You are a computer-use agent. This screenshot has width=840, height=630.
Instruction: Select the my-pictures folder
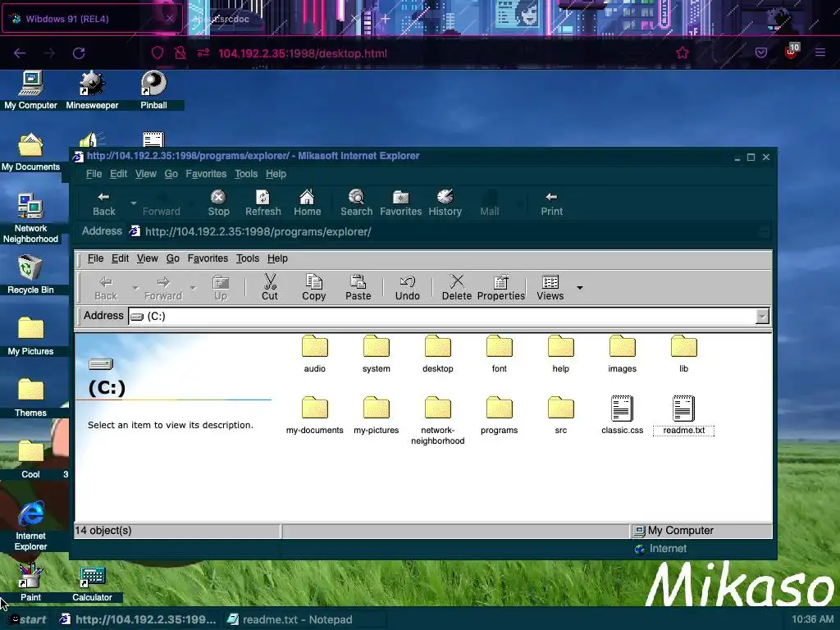(376, 416)
